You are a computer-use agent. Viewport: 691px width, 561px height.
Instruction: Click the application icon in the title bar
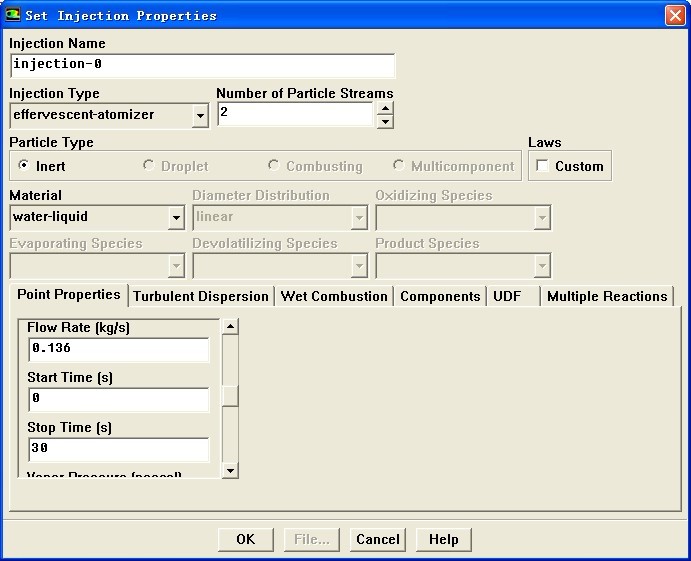(x=14, y=15)
